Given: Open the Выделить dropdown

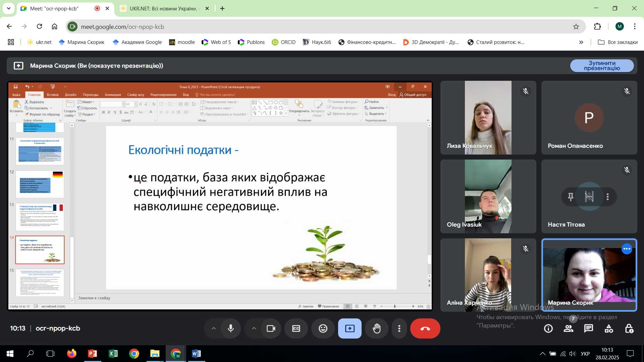Looking at the screenshot, I should tap(376, 114).
